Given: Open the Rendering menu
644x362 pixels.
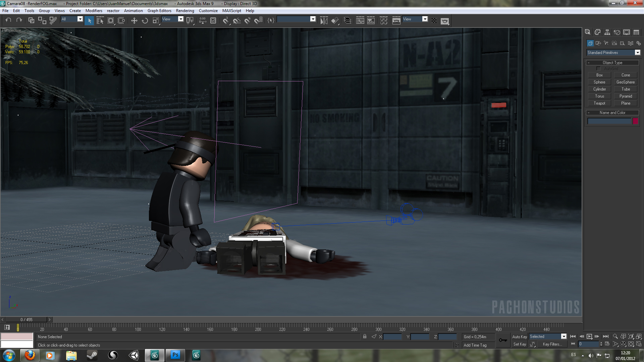Looking at the screenshot, I should [185, 11].
